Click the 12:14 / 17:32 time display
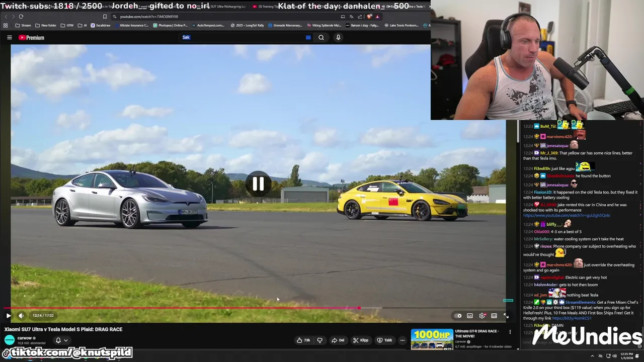The height and width of the screenshot is (362, 644). pos(43,316)
